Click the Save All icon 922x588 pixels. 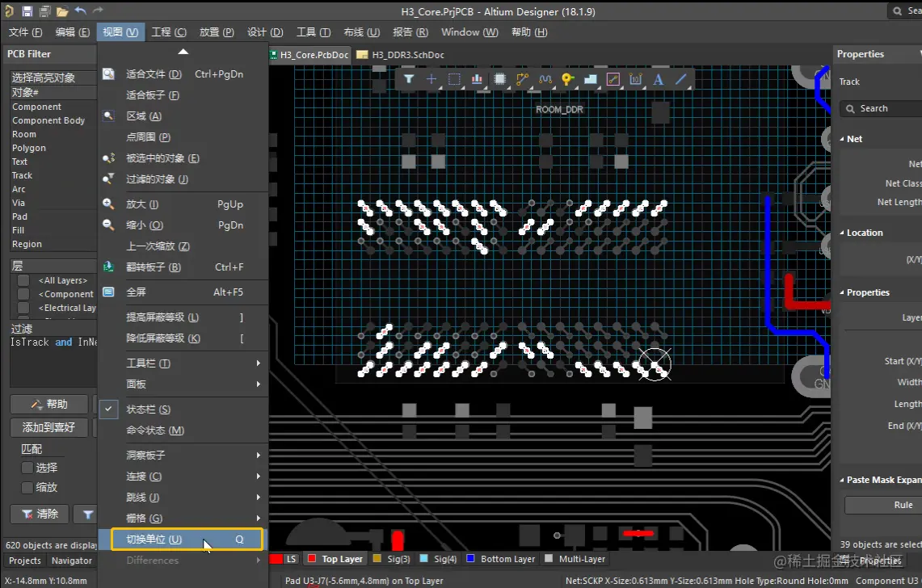tap(44, 11)
